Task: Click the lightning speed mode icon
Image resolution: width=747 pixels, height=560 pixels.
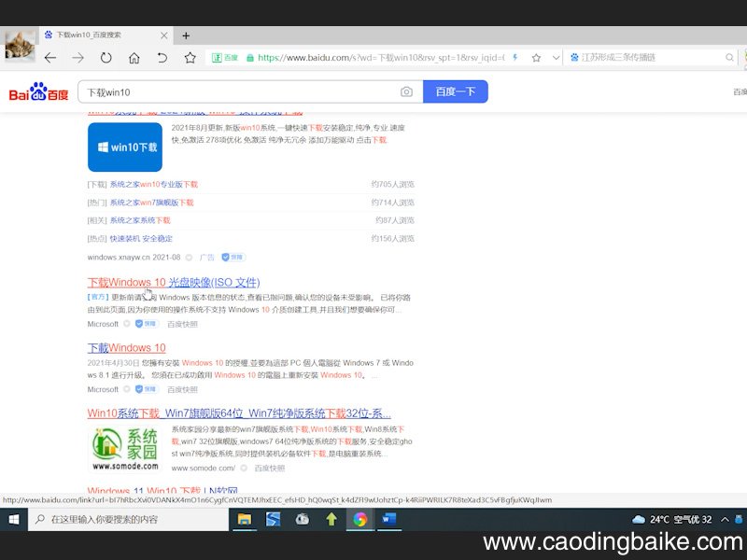Action: pyautogui.click(x=515, y=58)
